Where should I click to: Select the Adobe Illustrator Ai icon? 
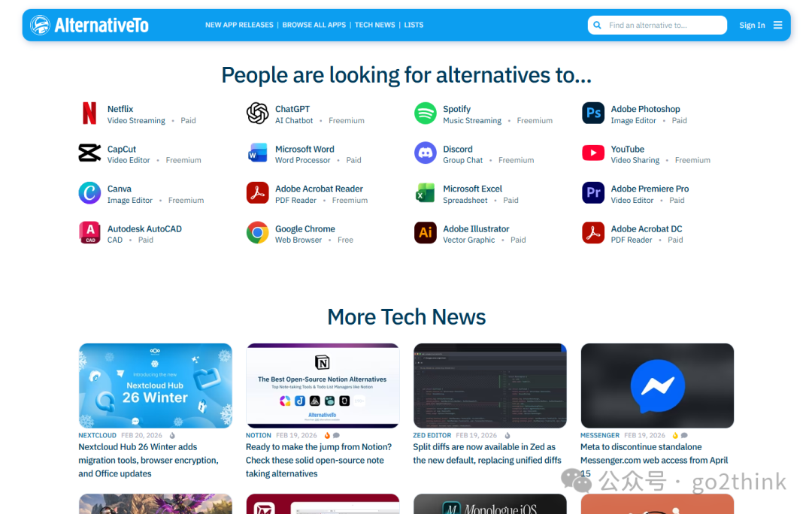[425, 233]
